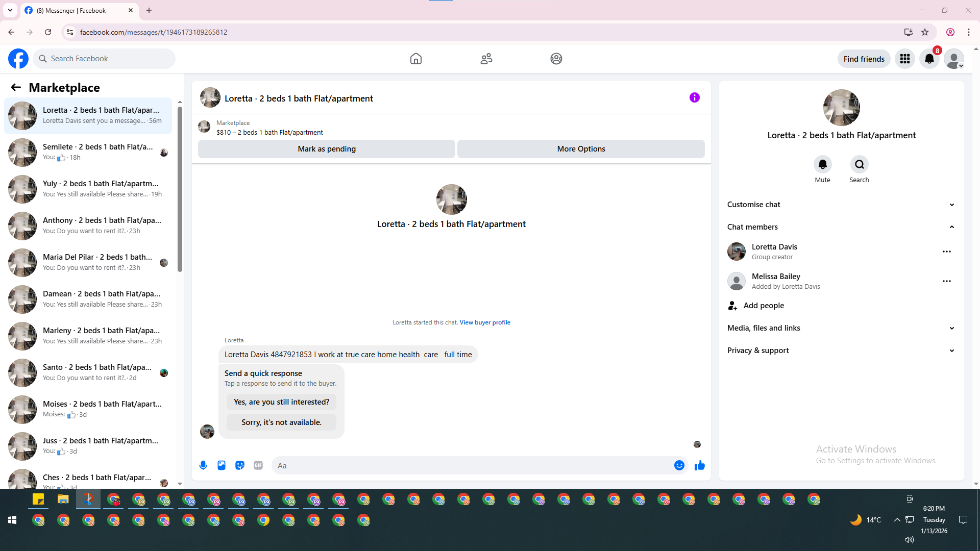Viewport: 980px width, 551px height.
Task: Click the purple conversation info icon
Action: pyautogui.click(x=694, y=97)
